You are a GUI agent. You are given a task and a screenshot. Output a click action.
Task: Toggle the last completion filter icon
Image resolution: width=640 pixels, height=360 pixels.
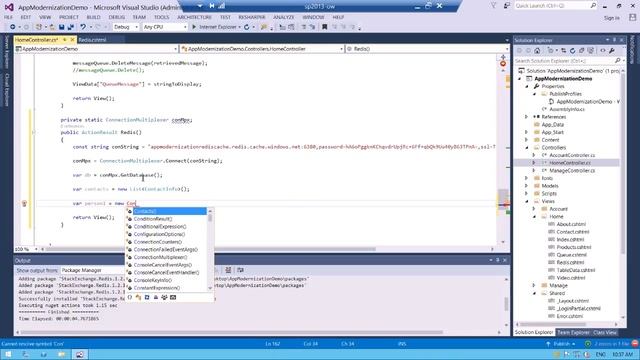[173, 298]
